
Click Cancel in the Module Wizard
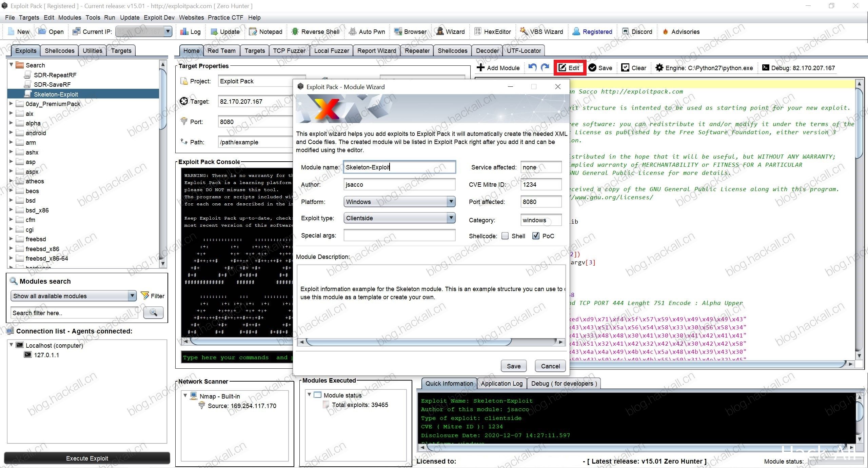550,366
